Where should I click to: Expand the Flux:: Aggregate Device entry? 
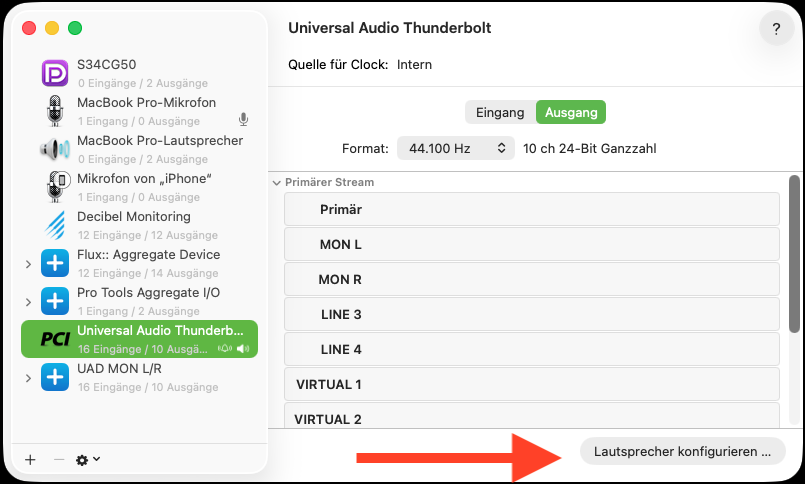(x=28, y=264)
